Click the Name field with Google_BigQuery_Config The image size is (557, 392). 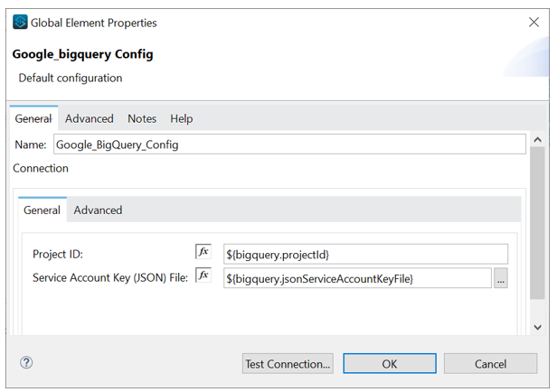pos(289,144)
